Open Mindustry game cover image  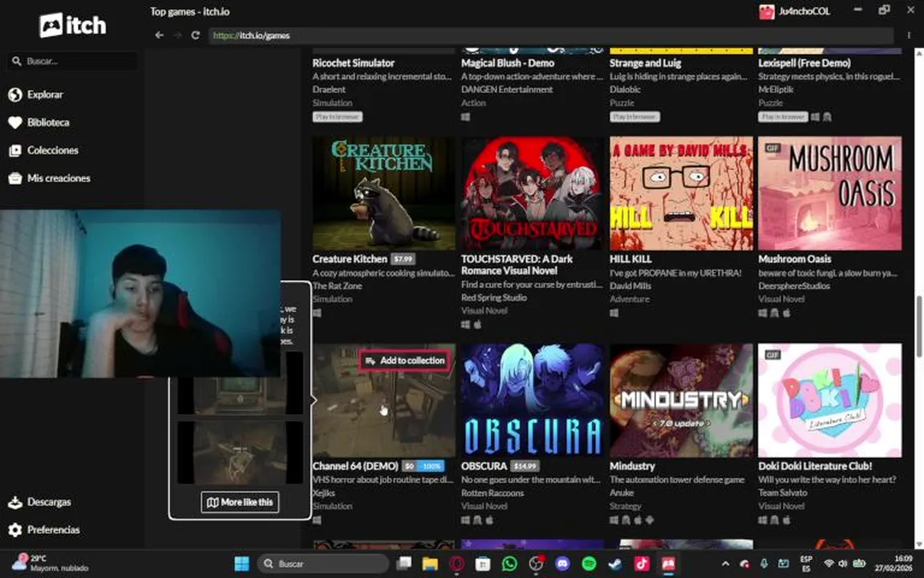pos(681,401)
